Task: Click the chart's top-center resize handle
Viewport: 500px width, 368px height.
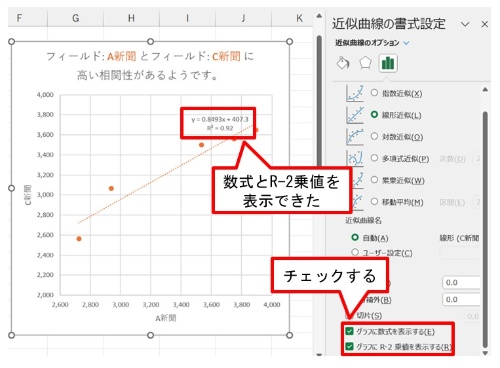Action: tap(150, 42)
